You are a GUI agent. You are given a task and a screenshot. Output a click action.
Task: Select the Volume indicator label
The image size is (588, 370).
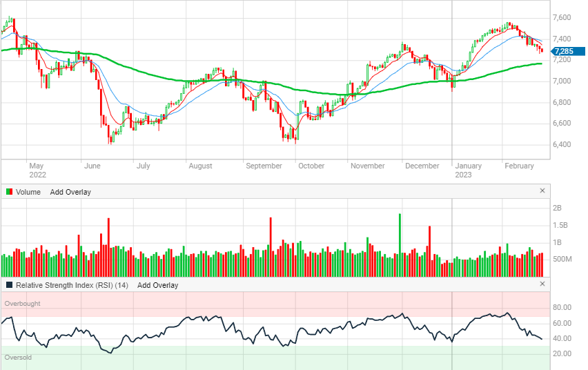click(x=28, y=192)
